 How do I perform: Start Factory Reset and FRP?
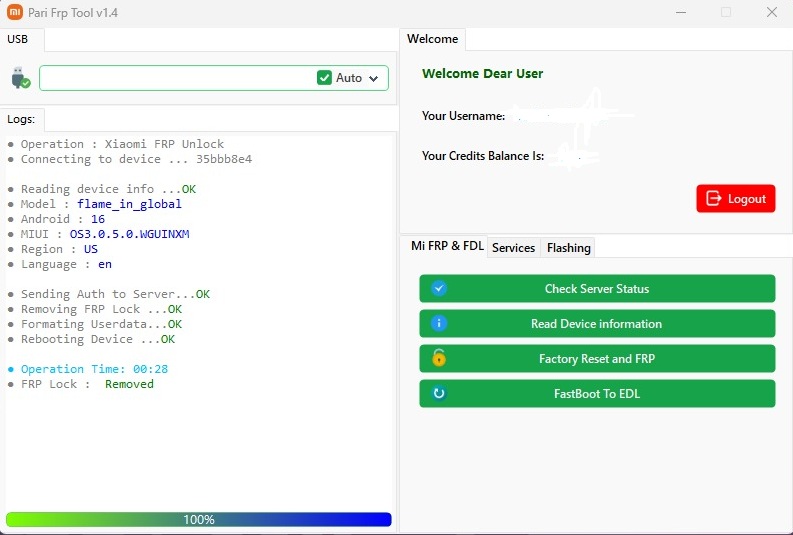[597, 358]
